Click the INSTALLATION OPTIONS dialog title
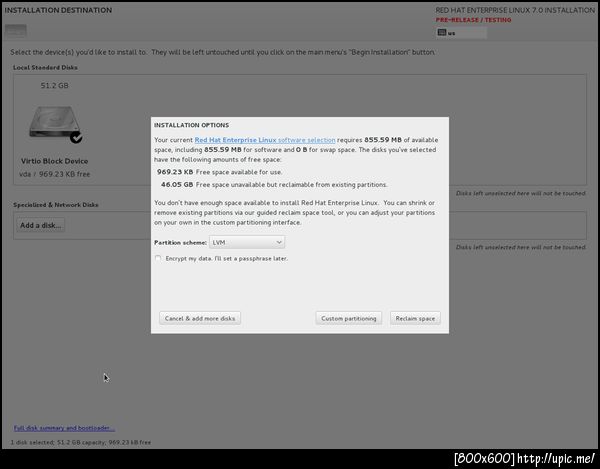The width and height of the screenshot is (600, 469). [192, 125]
